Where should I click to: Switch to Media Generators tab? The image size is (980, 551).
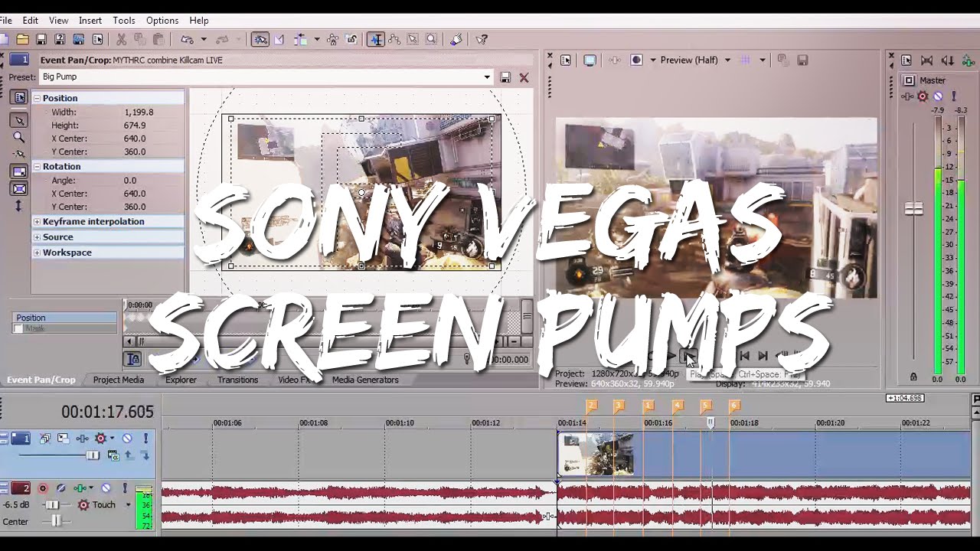point(365,380)
